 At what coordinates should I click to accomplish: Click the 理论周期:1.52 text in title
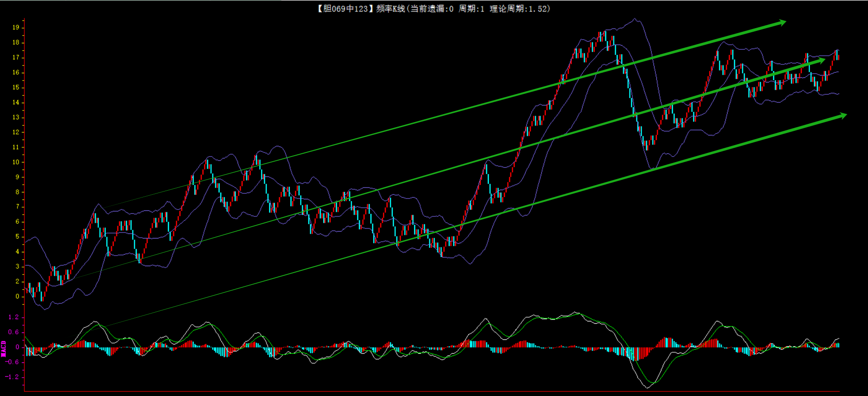click(519, 9)
